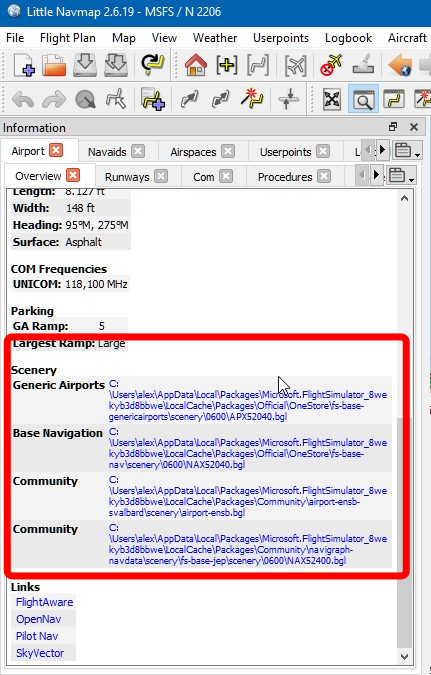
Task: Create a new flight plan
Action: click(24, 65)
